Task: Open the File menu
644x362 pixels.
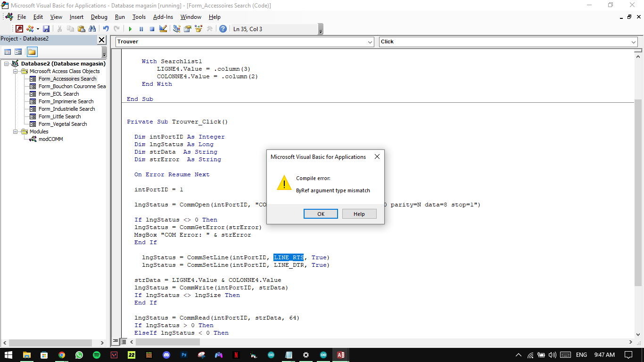Action: pos(22,17)
